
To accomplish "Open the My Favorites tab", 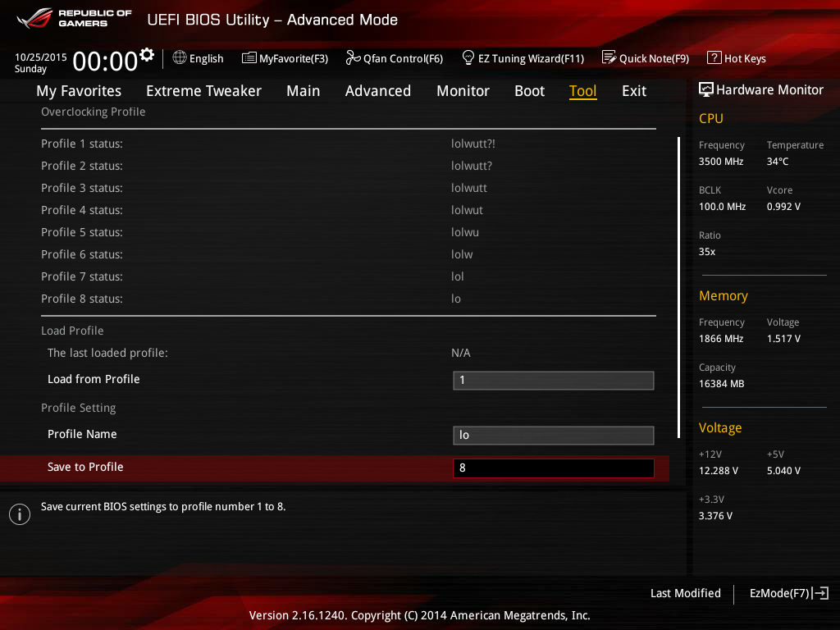I will click(x=79, y=91).
